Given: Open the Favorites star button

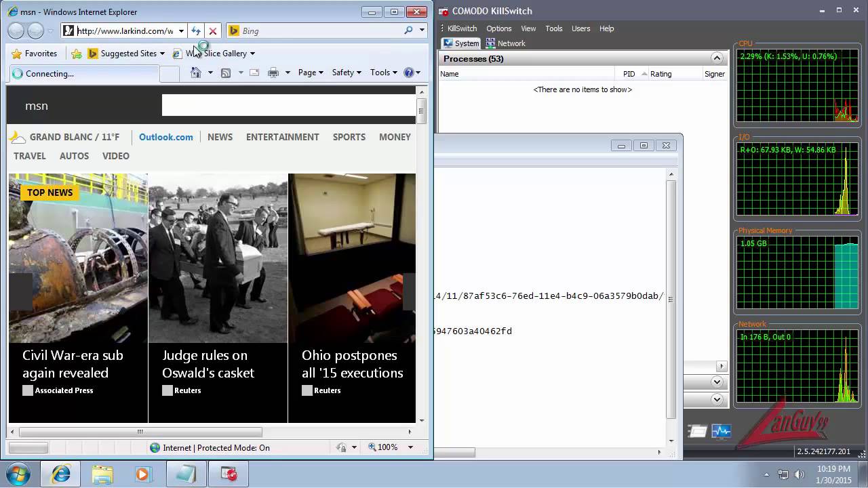Looking at the screenshot, I should point(35,54).
